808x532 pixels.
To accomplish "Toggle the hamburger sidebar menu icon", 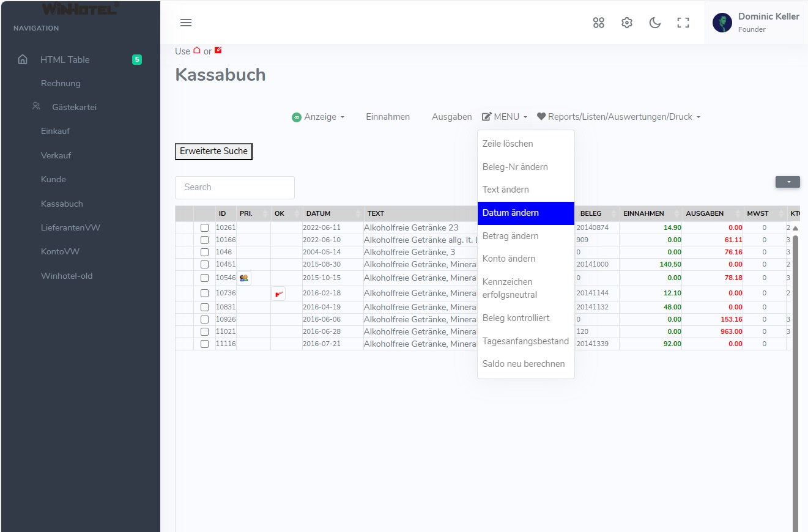I will (186, 23).
